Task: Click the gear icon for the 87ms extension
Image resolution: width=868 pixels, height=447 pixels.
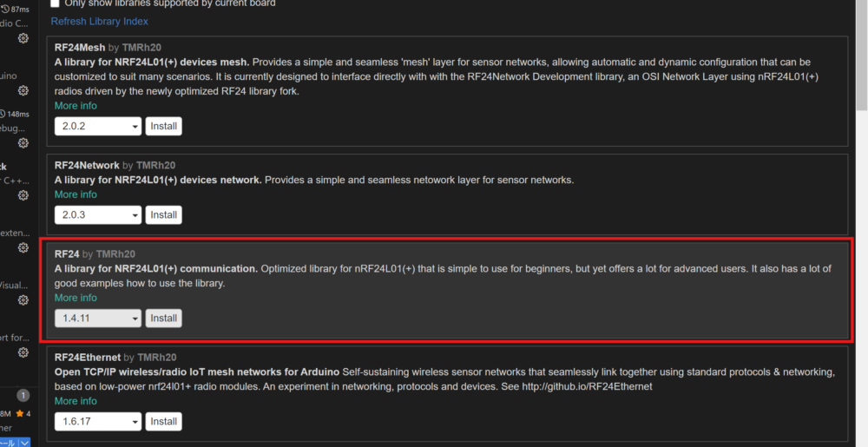Action: pos(23,38)
